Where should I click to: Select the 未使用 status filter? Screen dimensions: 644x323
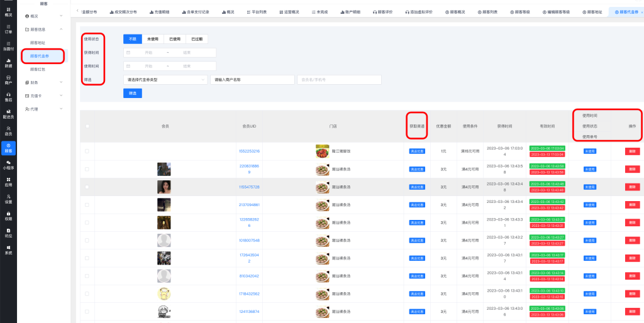pos(153,39)
